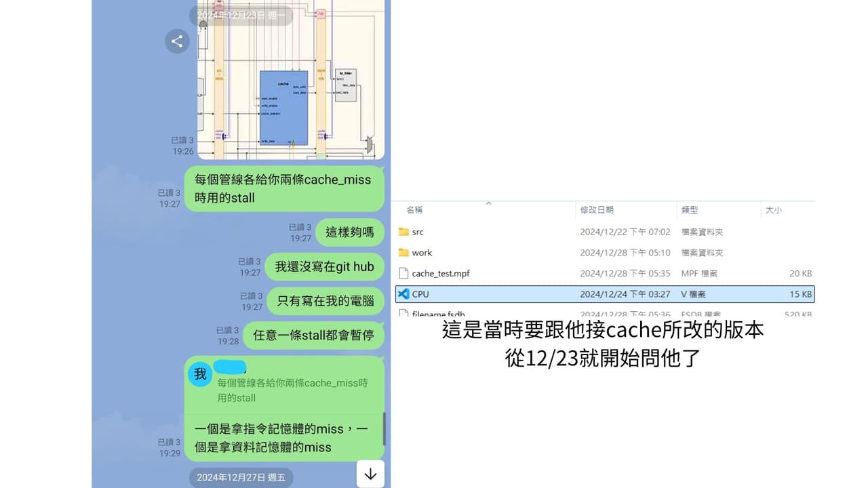Sort files by the 修改日期 column
The image size is (868, 488).
pyautogui.click(x=596, y=210)
